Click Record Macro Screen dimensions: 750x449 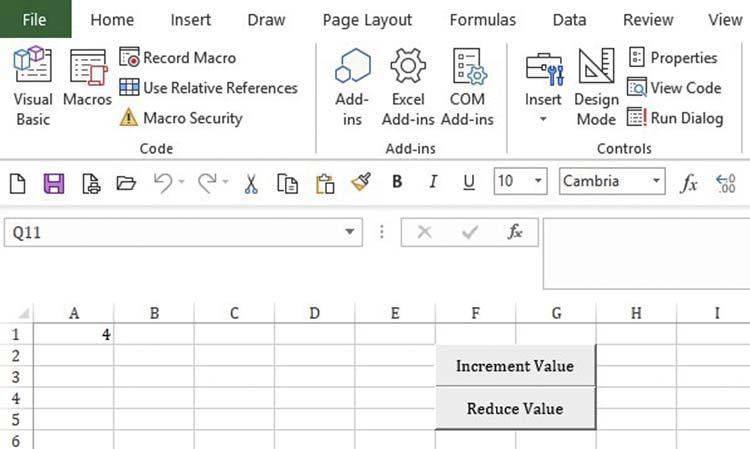[180, 58]
